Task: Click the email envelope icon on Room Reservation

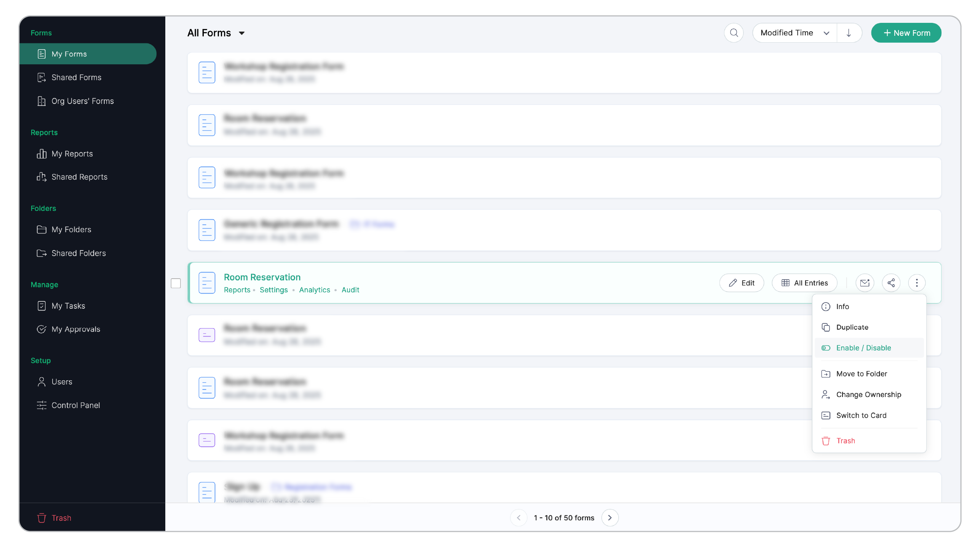Action: (865, 283)
